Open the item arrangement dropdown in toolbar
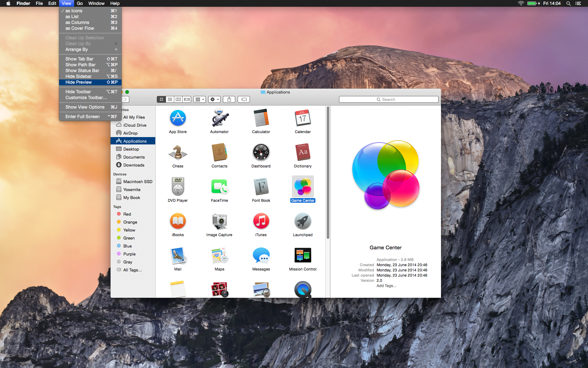Screen dimensions: 588x368 pos(200,99)
